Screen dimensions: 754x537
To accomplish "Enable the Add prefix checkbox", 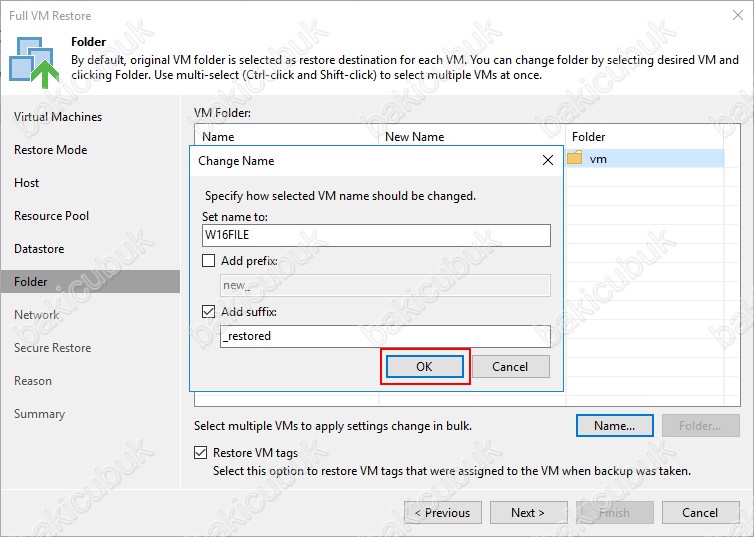I will [x=208, y=261].
